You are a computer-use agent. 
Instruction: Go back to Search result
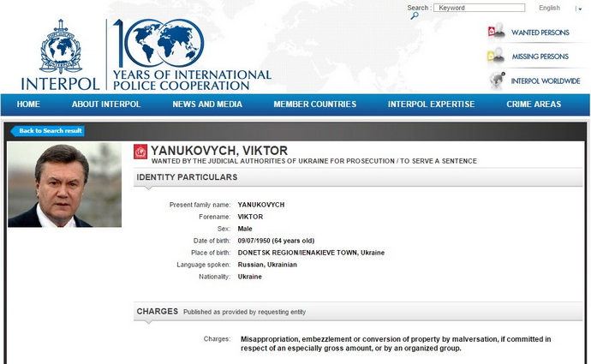pyautogui.click(x=47, y=131)
